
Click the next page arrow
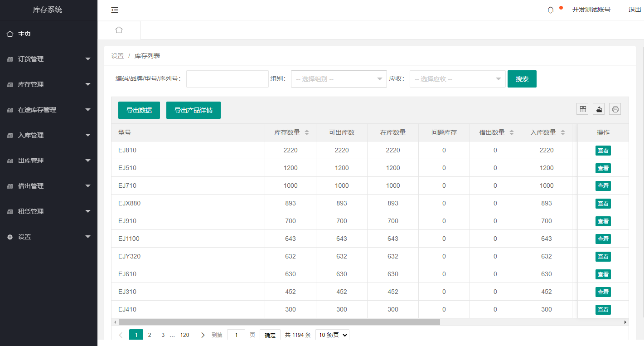coord(203,335)
